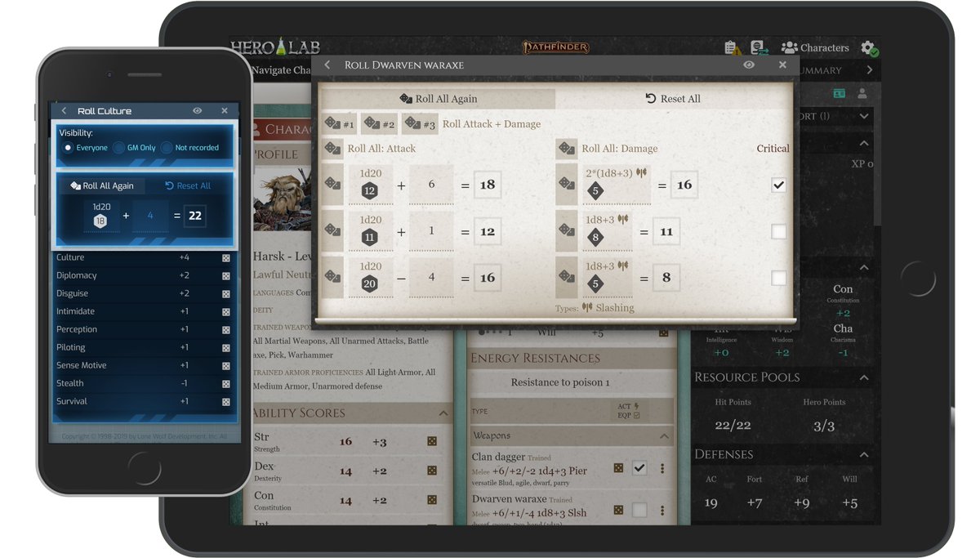This screenshot has width=980, height=558.
Task: Open the clipboard warning icon in header
Action: click(733, 48)
